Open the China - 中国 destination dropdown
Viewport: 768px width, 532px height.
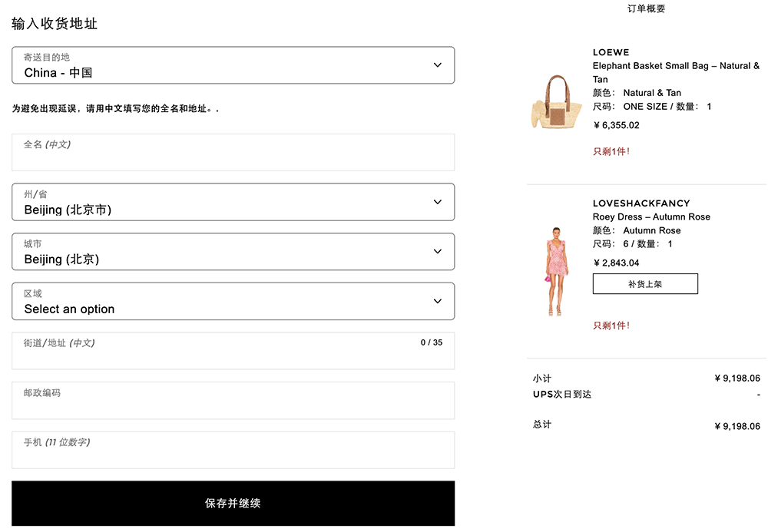coord(233,65)
